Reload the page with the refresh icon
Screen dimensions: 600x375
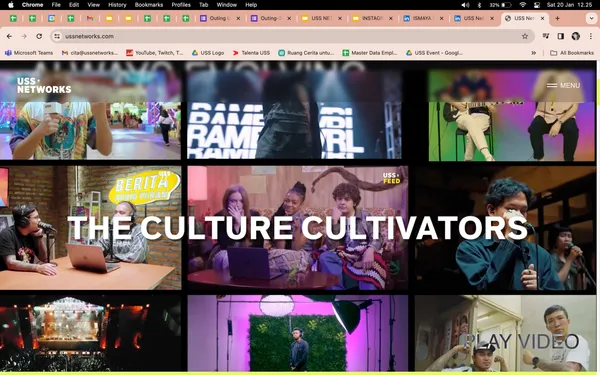click(x=39, y=36)
